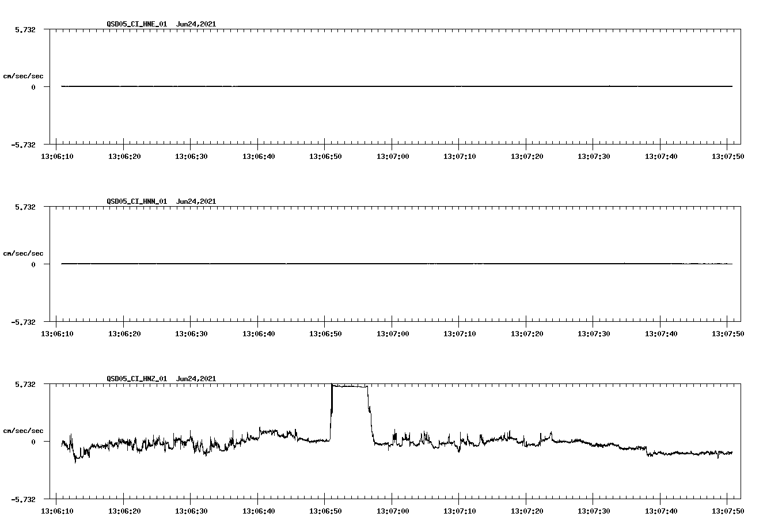The width and height of the screenshot is (782, 532).
Task: Select 13:07:00 time label under HNN plot
Action: [x=393, y=333]
